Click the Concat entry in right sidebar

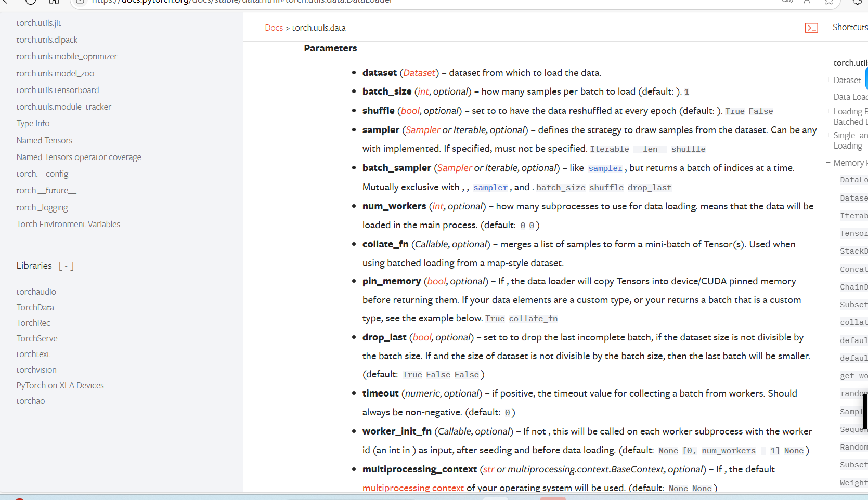pos(853,269)
